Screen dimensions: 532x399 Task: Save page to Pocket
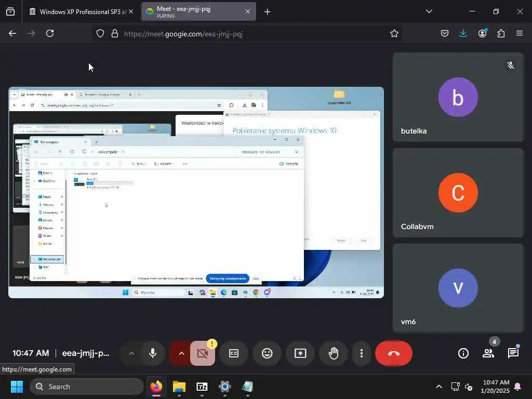click(x=445, y=33)
